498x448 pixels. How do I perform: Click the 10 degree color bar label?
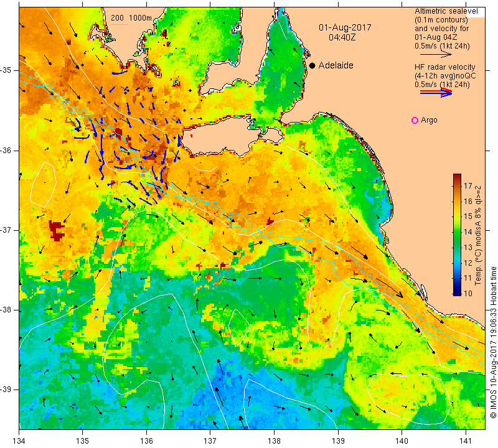click(468, 293)
